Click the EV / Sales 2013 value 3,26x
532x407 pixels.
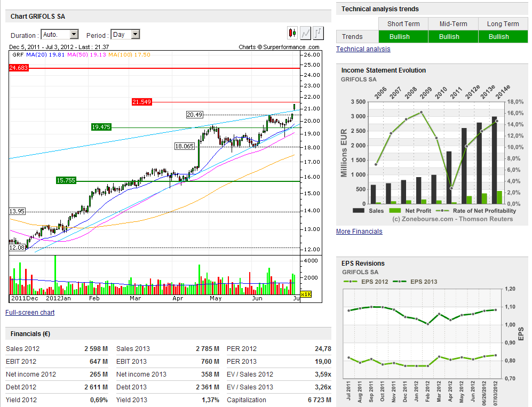pos(323,387)
